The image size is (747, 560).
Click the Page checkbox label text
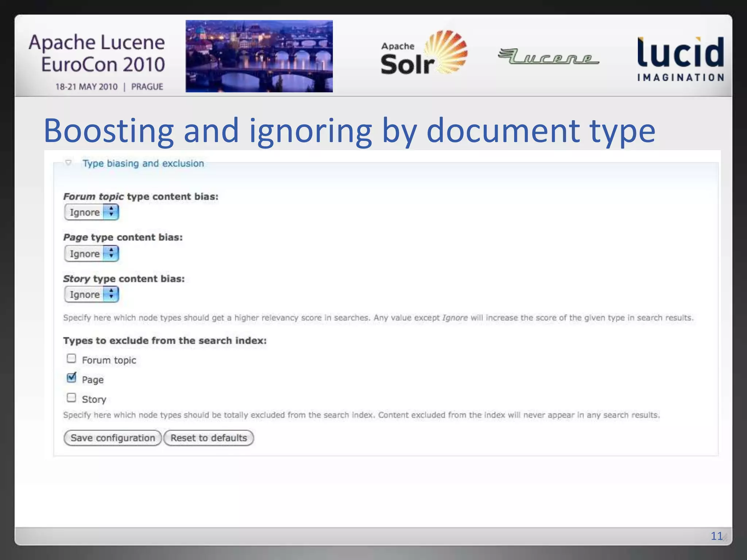point(93,380)
